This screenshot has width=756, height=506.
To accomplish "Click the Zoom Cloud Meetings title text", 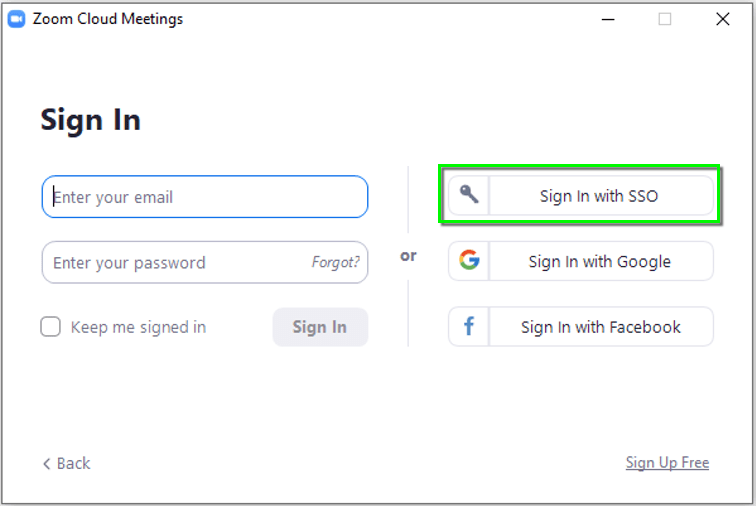I will pyautogui.click(x=108, y=19).
